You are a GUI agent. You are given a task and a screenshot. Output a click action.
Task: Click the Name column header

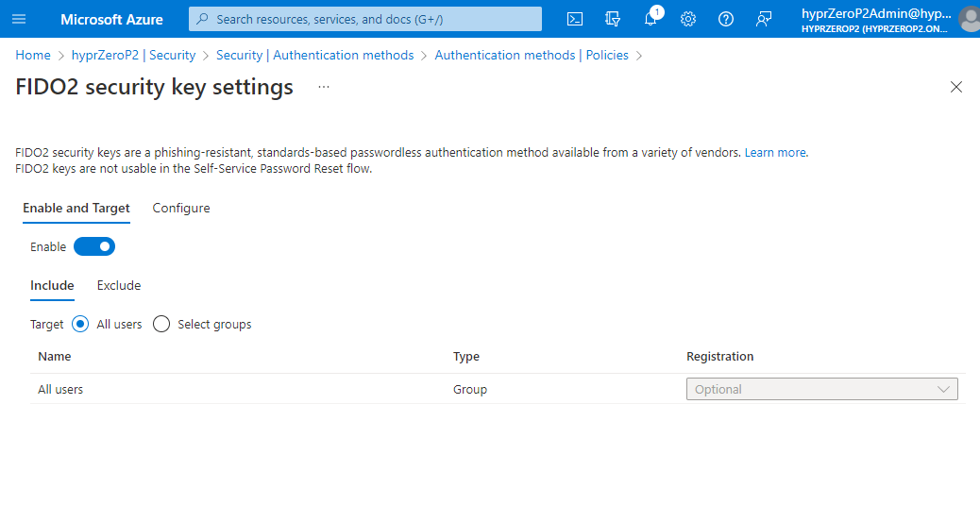pyautogui.click(x=55, y=356)
